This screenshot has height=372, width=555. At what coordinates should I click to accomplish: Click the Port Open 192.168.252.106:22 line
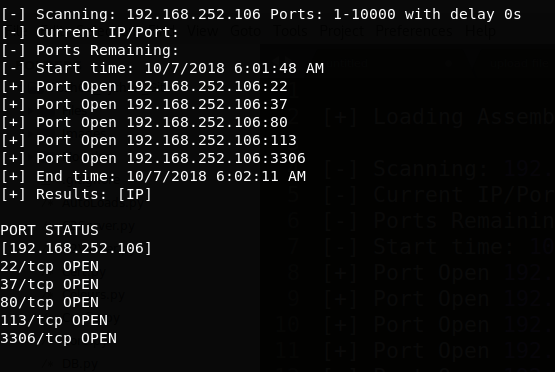click(x=144, y=86)
